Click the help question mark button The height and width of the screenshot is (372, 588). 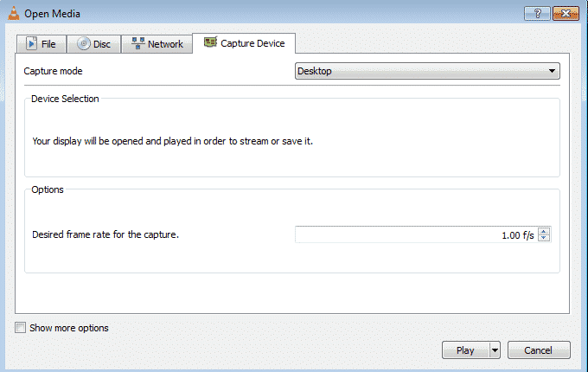tap(537, 13)
